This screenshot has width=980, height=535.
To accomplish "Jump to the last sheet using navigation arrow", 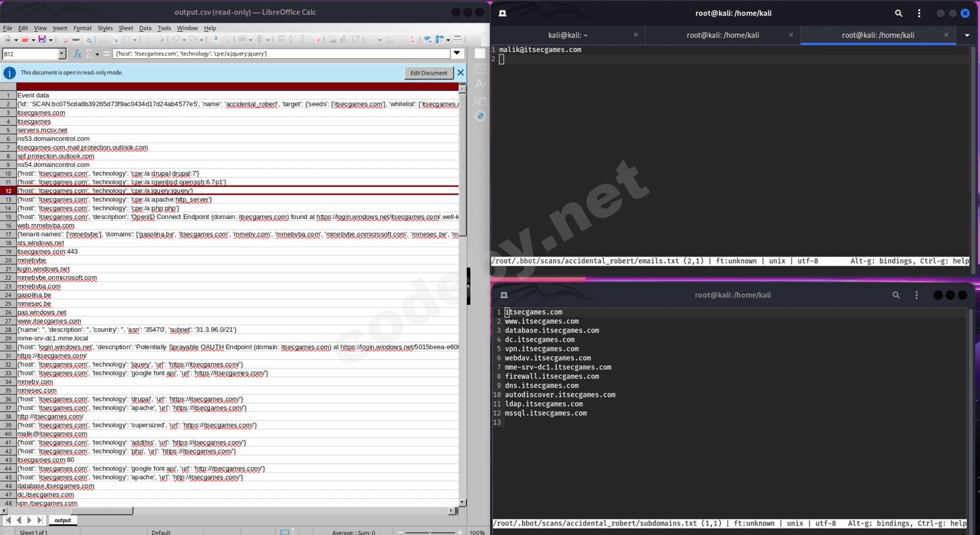I will pyautogui.click(x=40, y=520).
